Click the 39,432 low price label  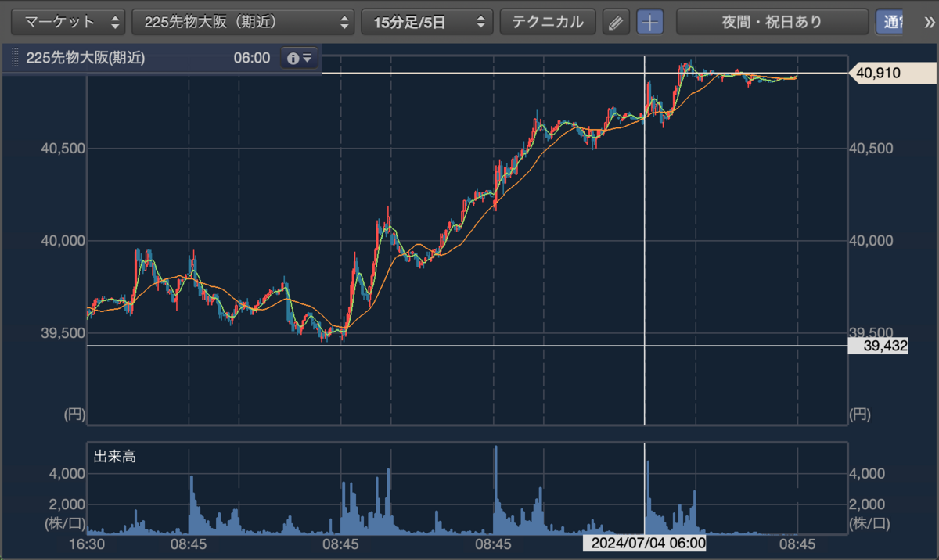878,346
